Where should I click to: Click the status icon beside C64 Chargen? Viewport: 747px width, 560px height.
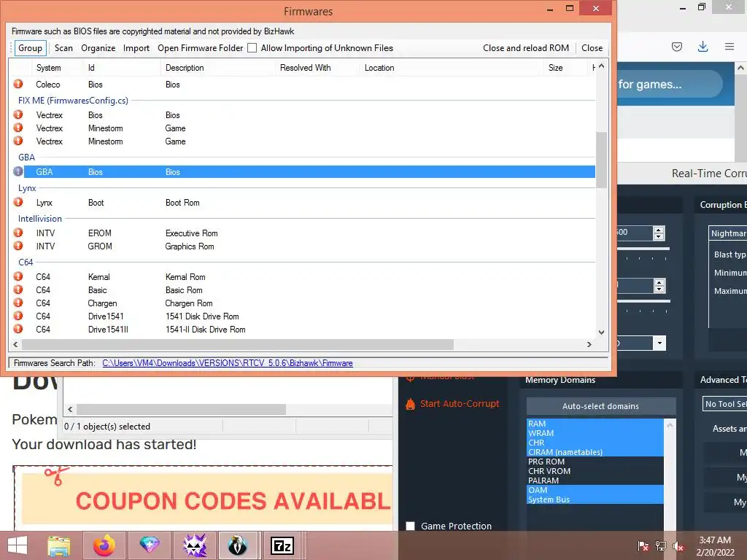[x=18, y=303]
